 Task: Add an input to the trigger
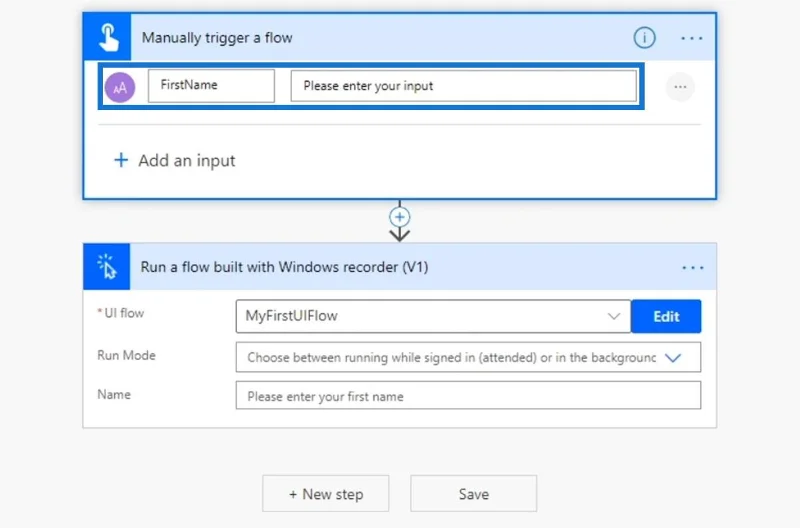tap(174, 161)
